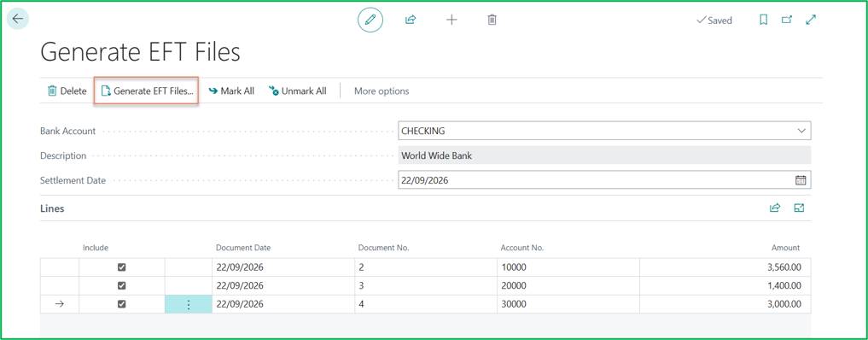
Task: Sort by Document Date column header
Action: (243, 248)
